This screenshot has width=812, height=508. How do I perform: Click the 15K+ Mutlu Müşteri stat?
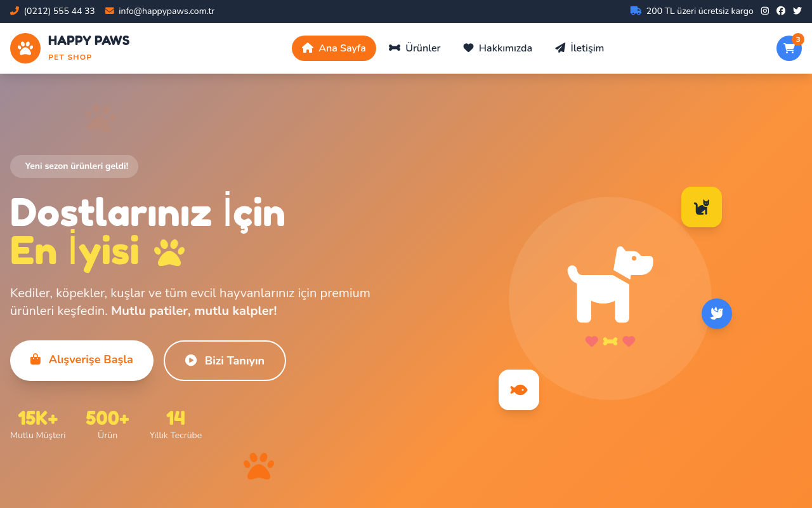[38, 425]
